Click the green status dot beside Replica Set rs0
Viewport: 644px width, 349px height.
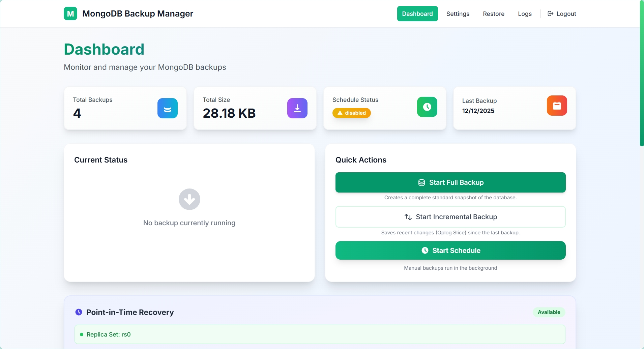pyautogui.click(x=81, y=334)
